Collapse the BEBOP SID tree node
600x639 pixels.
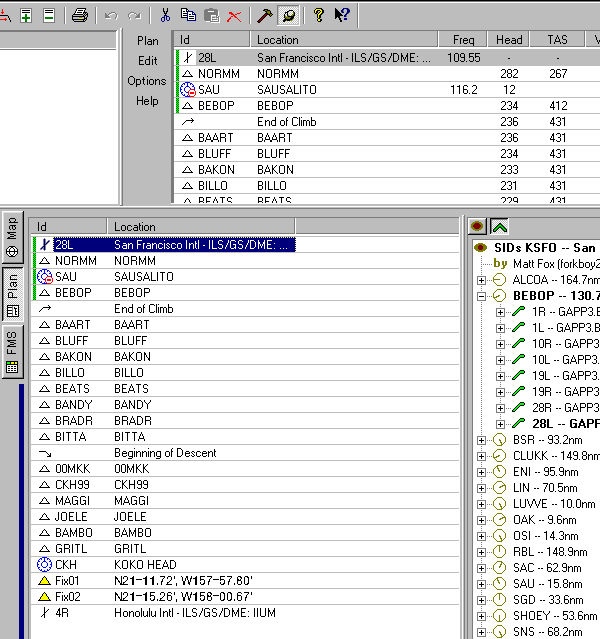point(482,296)
